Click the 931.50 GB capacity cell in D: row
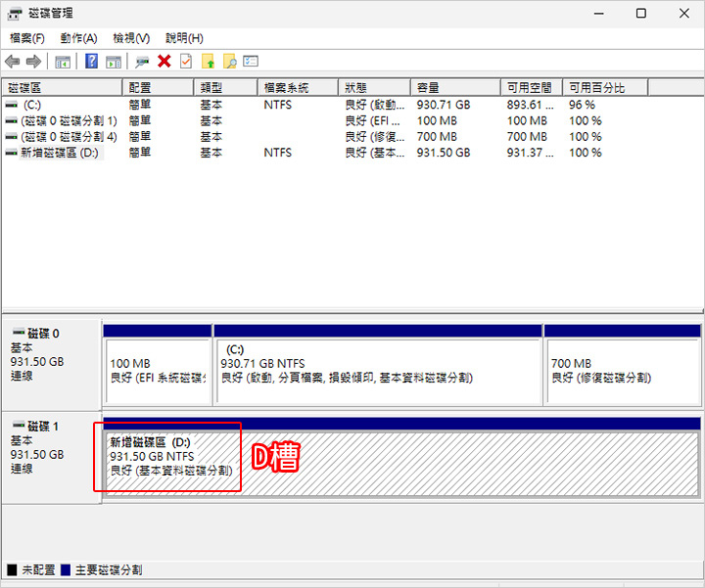The height and width of the screenshot is (588, 705). 444,153
